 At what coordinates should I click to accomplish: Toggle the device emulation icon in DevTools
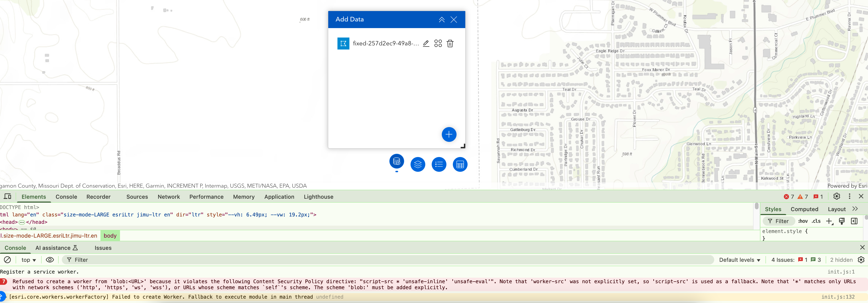tap(7, 196)
